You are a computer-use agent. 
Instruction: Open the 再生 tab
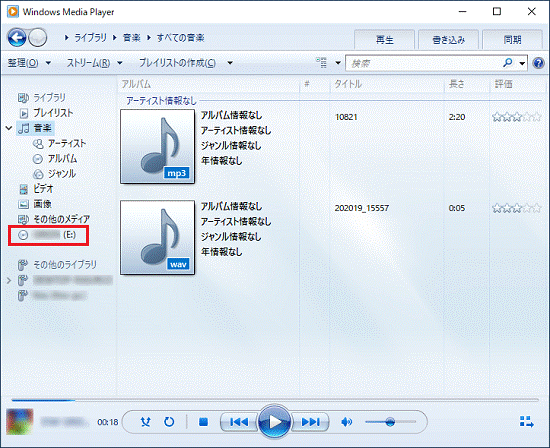pos(385,40)
